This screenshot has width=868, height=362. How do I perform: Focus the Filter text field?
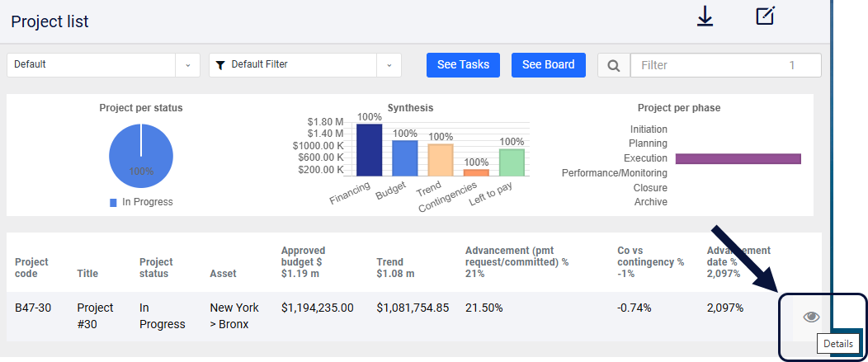click(x=726, y=65)
